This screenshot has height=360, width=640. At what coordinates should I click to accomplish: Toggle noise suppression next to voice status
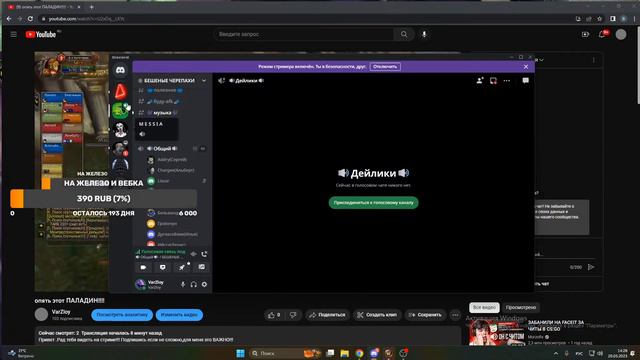193,254
